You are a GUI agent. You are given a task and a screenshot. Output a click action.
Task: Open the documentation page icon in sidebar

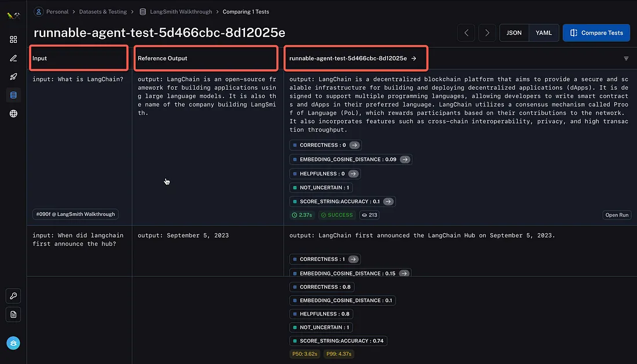pyautogui.click(x=13, y=314)
